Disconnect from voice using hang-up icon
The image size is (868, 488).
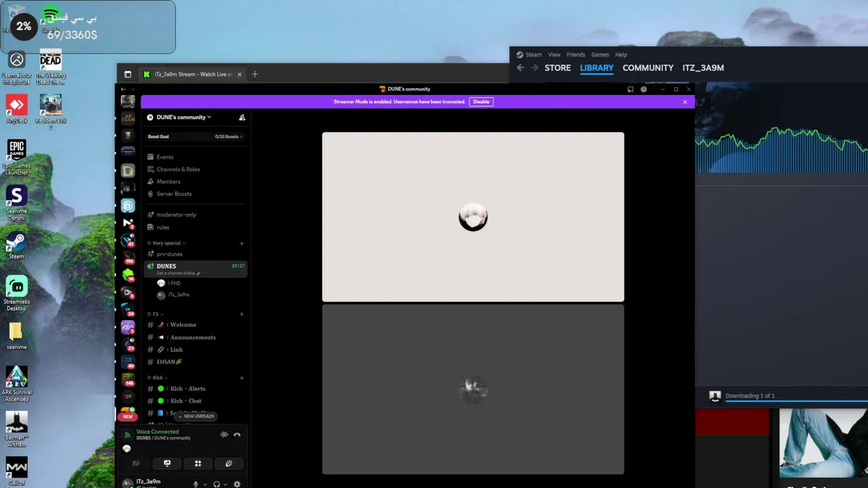(237, 434)
